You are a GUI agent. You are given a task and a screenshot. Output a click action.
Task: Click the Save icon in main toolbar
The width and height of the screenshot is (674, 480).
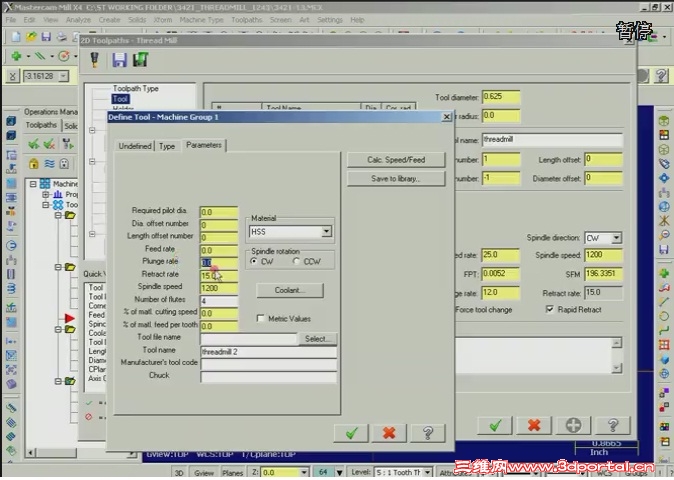point(46,37)
